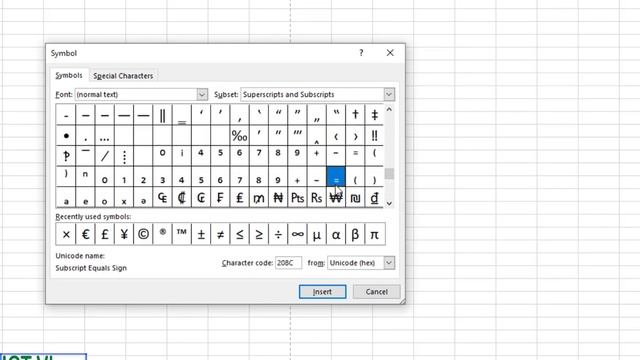Select infinity ∞ from recently used
The image size is (640, 360).
(297, 234)
